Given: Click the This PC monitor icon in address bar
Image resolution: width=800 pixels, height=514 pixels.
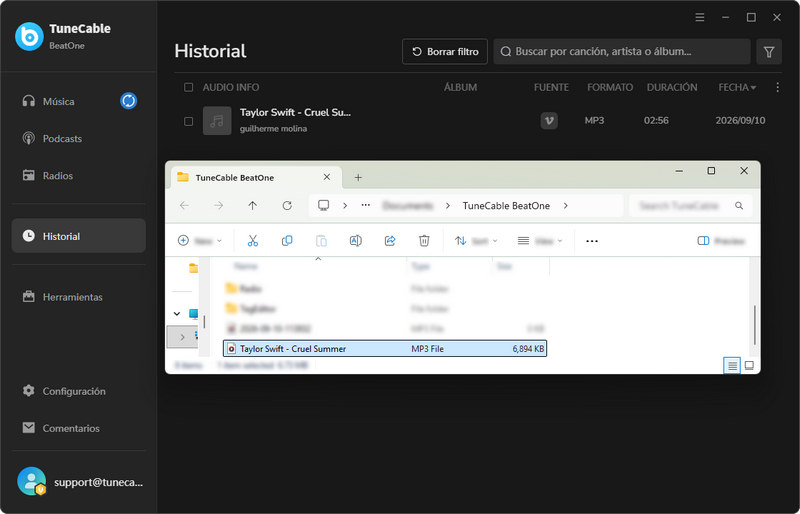Looking at the screenshot, I should click(323, 205).
